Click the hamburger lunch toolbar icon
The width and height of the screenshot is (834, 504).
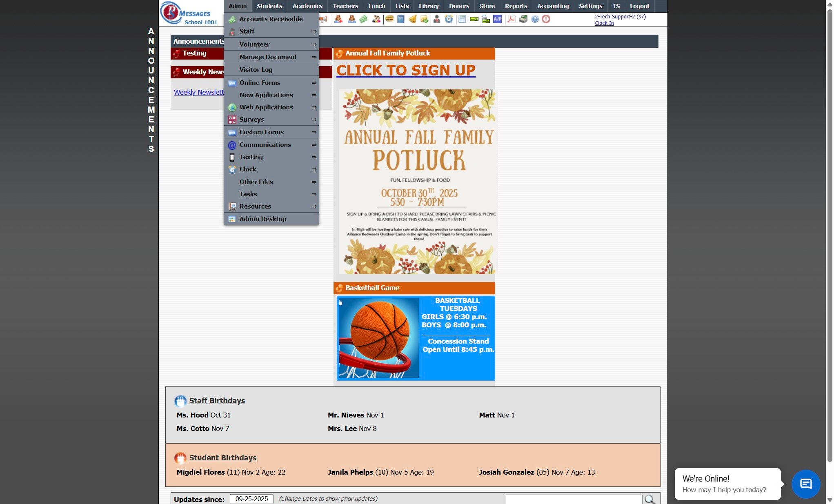coord(389,19)
